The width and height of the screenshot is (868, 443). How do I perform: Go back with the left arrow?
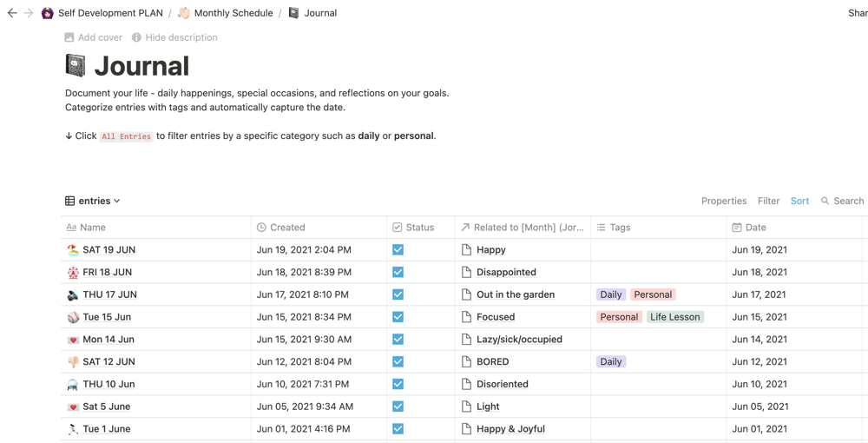click(x=12, y=13)
